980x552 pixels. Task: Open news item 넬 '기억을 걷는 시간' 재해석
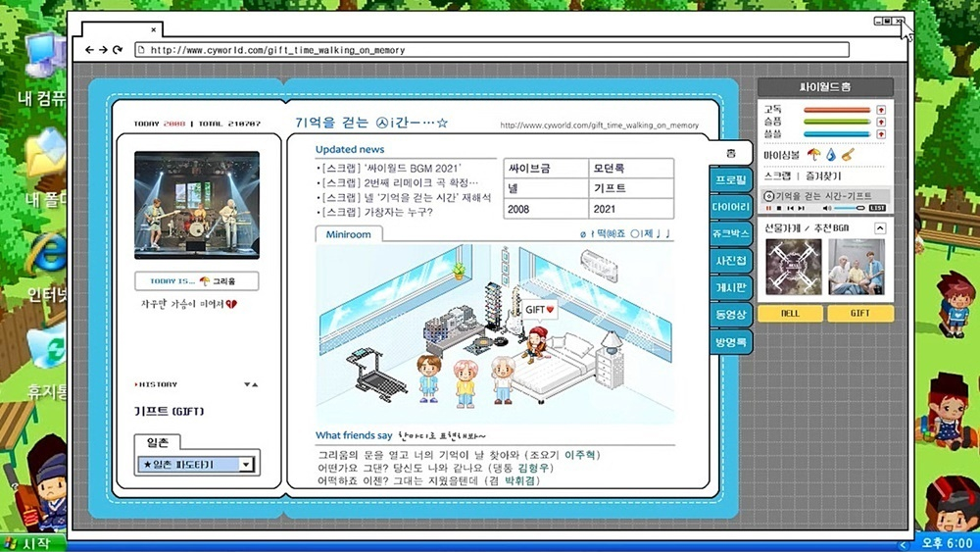click(405, 197)
